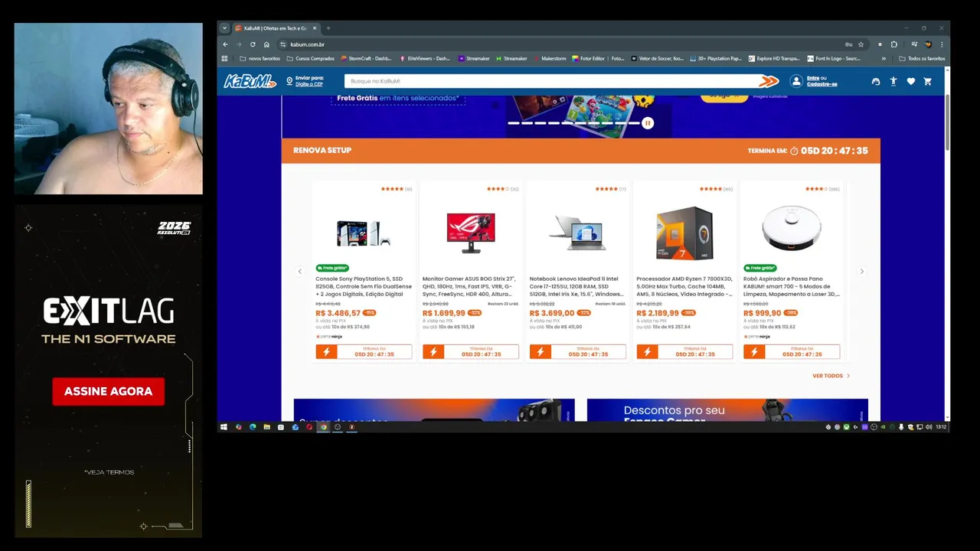Click lightning buy button under ASUS ROG monitor
Image resolution: width=980 pixels, height=551 pixels.
pos(470,352)
